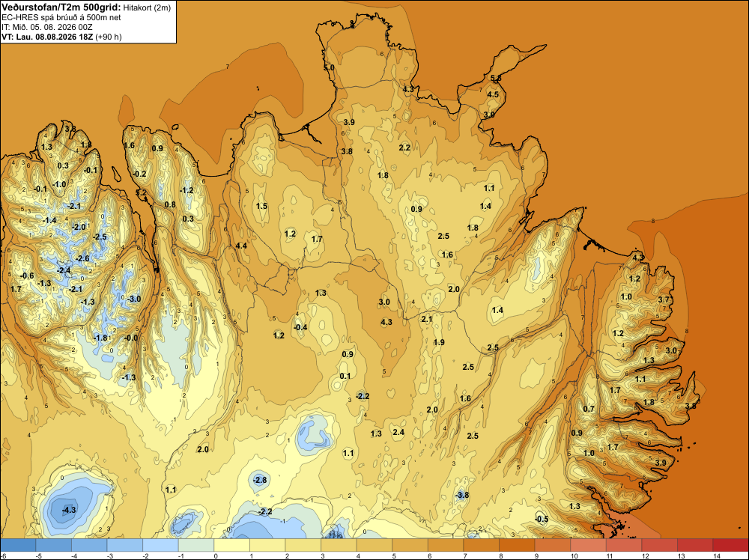Viewport: 749px width, 560px height.
Task: Click the 5.8 temperature label
Action: tap(497, 79)
